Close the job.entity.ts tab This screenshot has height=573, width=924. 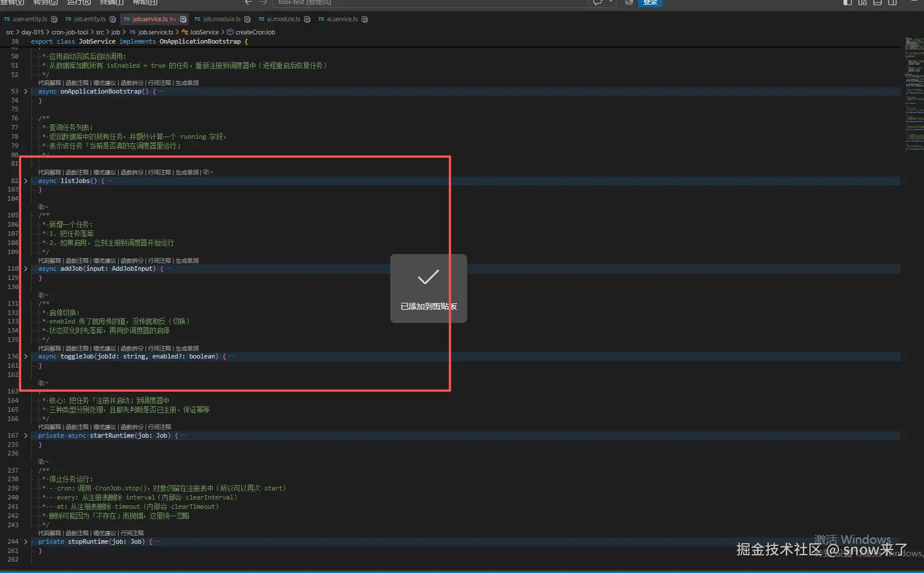click(112, 19)
